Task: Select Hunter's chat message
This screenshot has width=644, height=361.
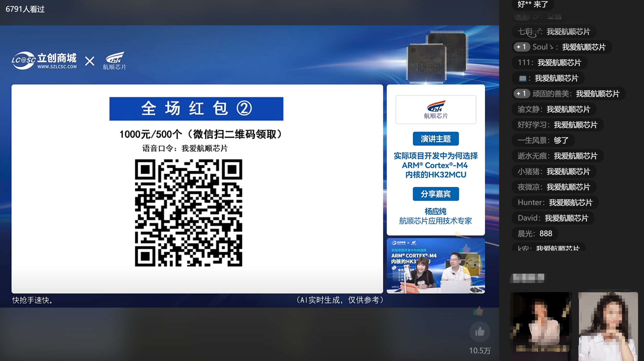Action: point(555,202)
